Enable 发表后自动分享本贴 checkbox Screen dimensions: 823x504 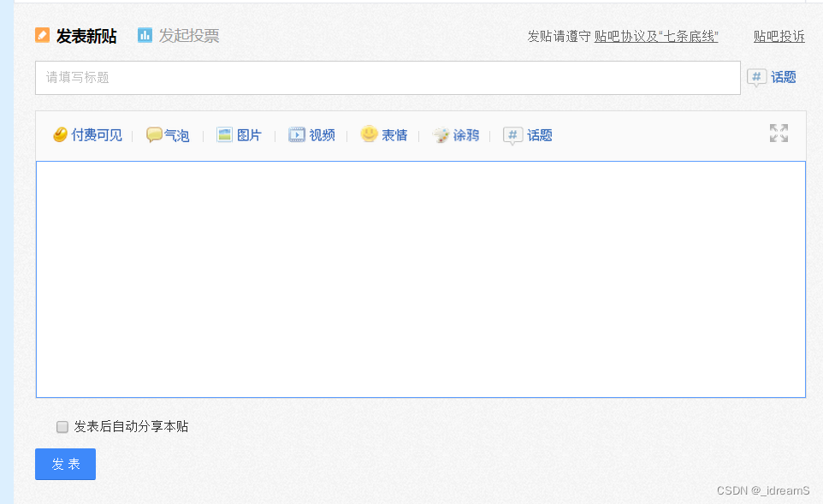click(x=62, y=427)
